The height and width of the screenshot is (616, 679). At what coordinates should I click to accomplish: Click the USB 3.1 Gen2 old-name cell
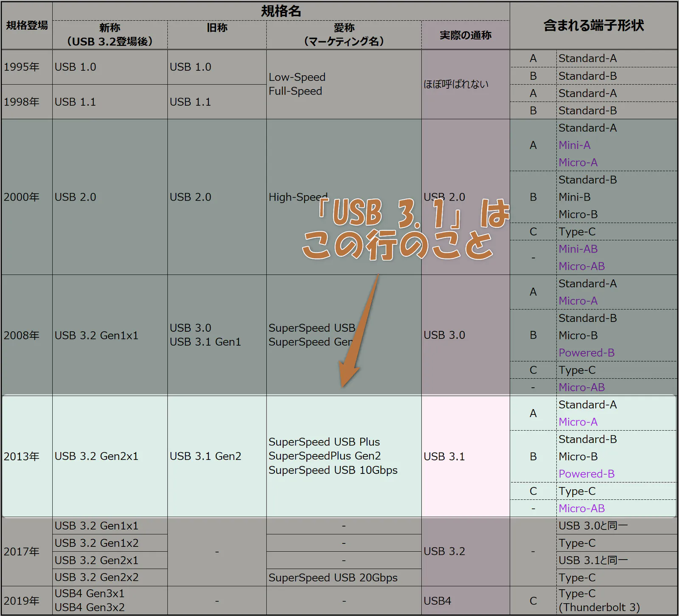click(217, 456)
